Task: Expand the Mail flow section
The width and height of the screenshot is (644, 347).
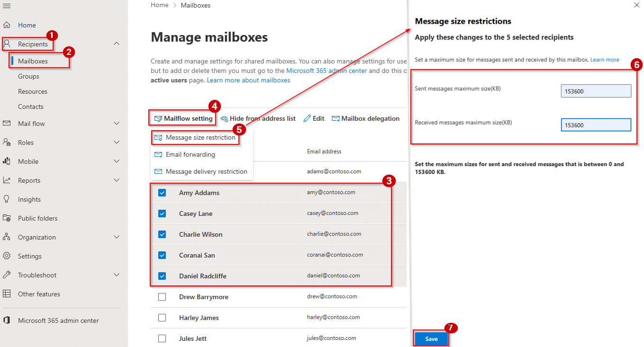Action: (x=117, y=123)
